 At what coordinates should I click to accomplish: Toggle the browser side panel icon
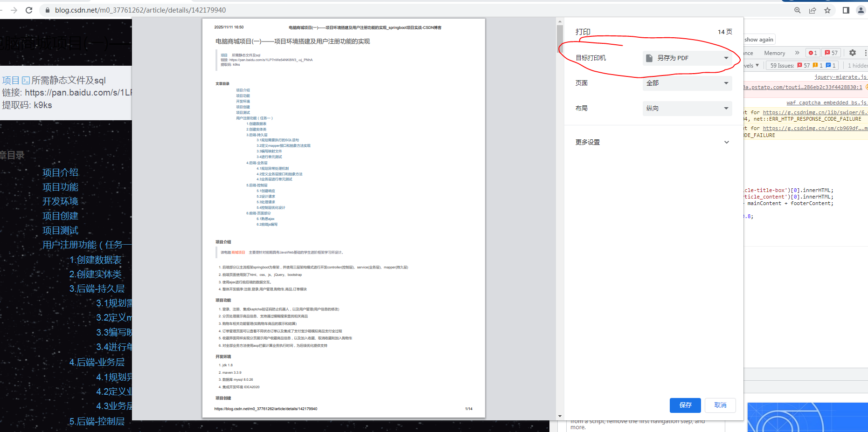click(846, 10)
